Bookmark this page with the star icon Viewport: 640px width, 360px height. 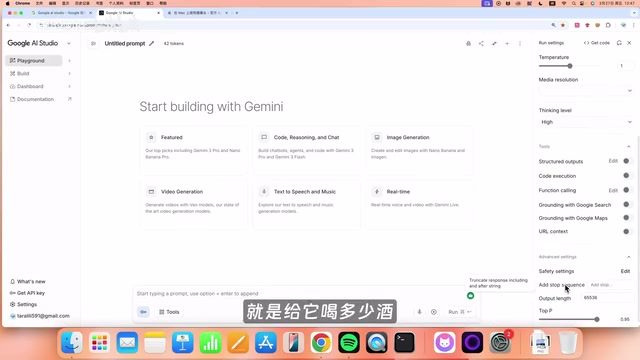coord(563,25)
